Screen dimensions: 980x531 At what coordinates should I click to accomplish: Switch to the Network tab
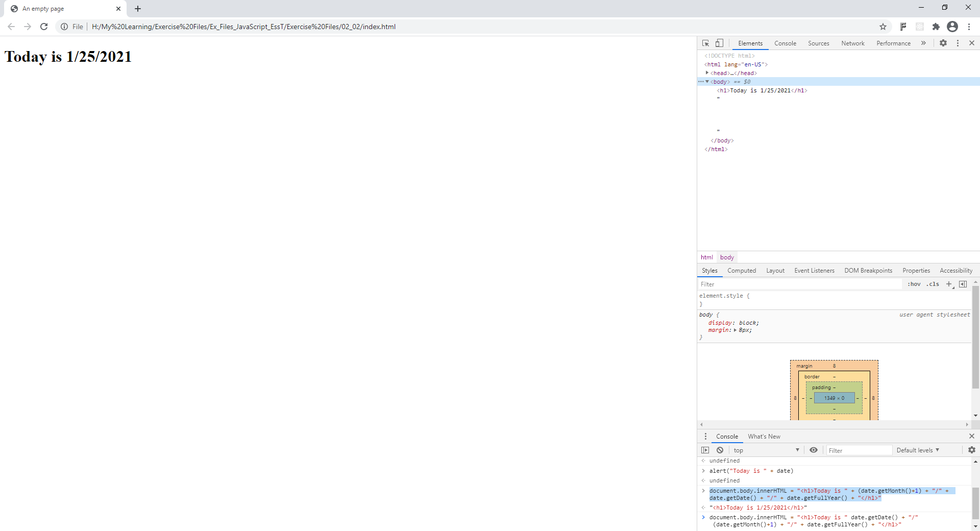pyautogui.click(x=853, y=43)
